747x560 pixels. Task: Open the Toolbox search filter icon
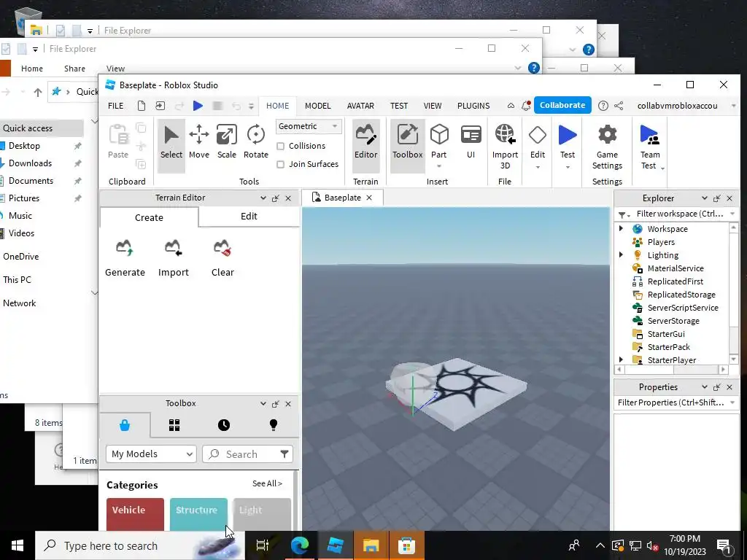285,454
